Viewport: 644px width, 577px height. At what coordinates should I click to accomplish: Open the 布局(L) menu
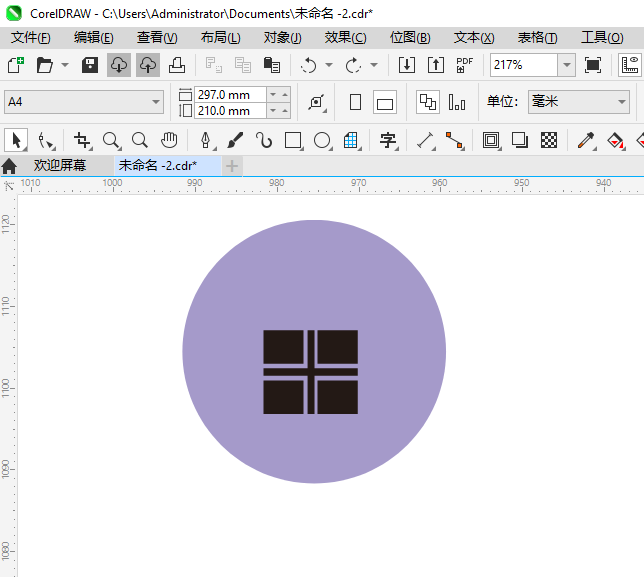point(221,38)
